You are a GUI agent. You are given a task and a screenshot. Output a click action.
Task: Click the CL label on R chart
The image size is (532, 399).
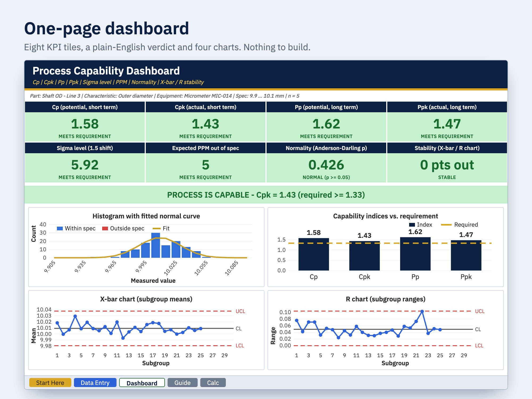click(478, 329)
